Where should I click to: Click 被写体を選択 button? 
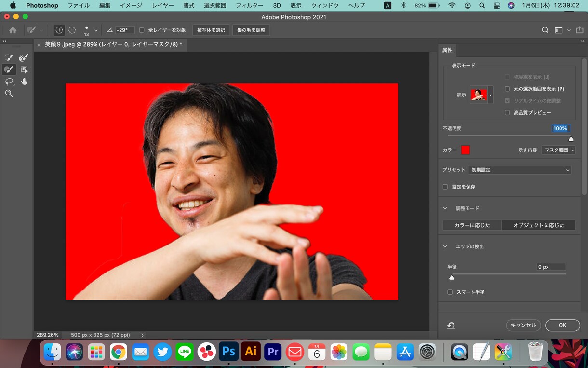click(211, 30)
